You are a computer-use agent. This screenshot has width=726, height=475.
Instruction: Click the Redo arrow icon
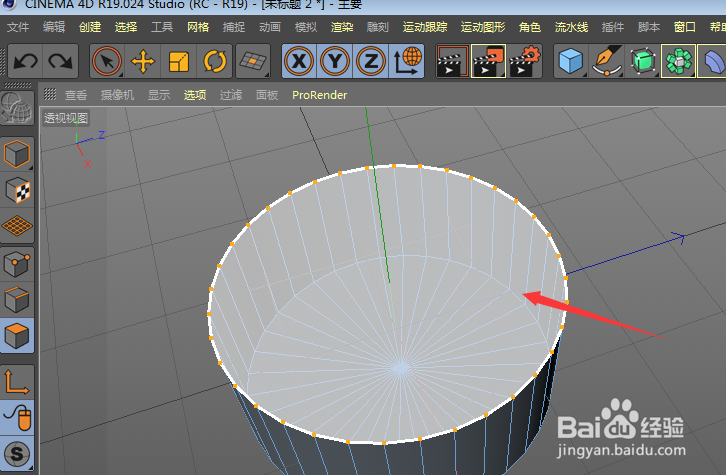point(61,61)
